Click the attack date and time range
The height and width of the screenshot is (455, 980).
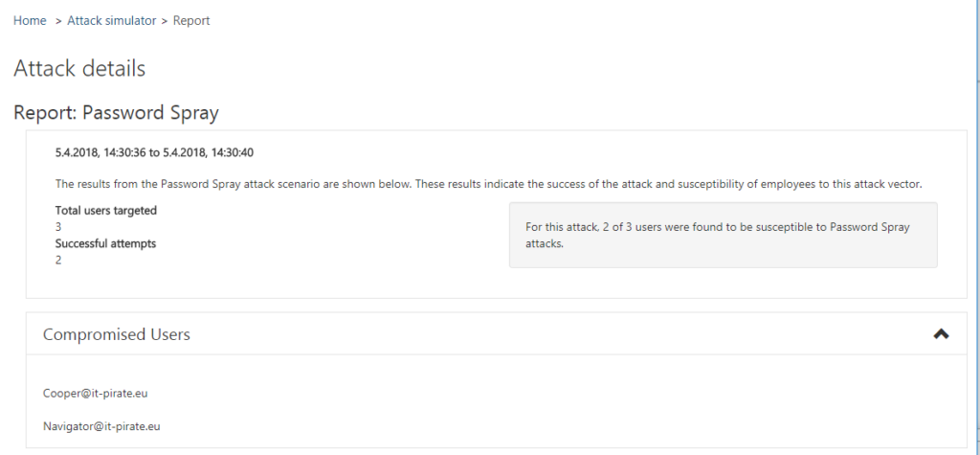pyautogui.click(x=154, y=152)
